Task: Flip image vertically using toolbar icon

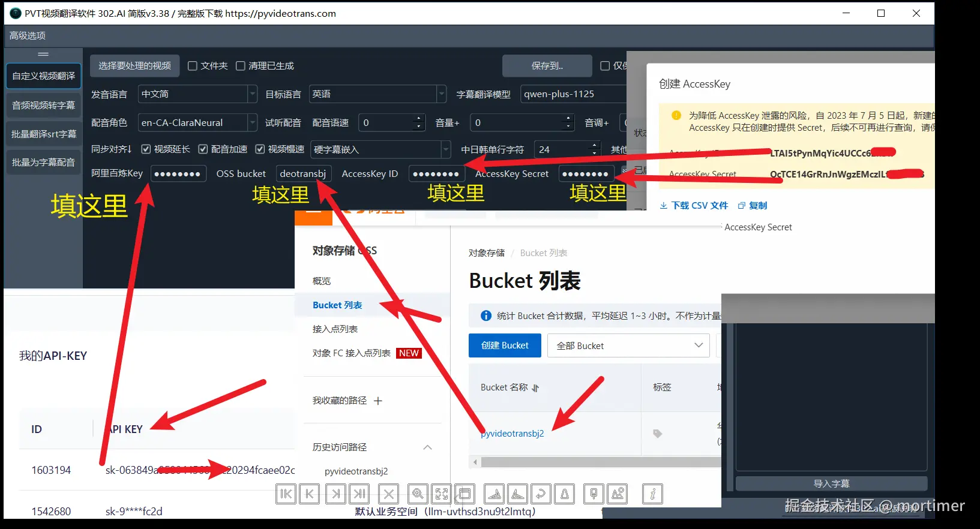Action: pyautogui.click(x=517, y=494)
